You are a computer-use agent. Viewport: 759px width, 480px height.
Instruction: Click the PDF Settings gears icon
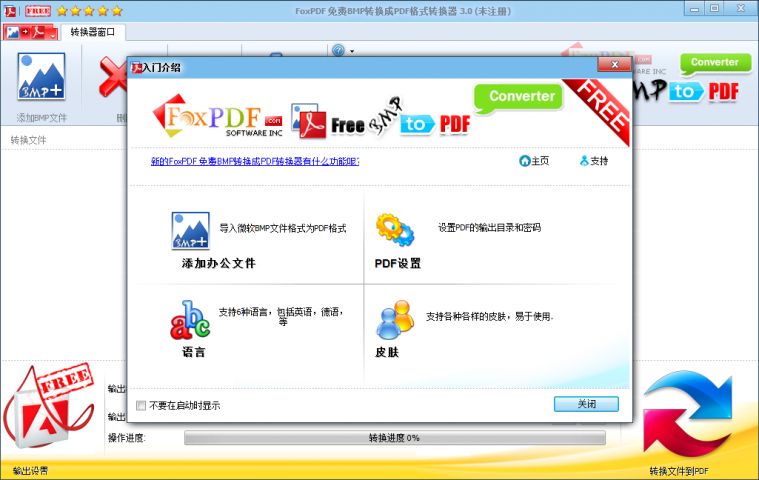[x=395, y=230]
